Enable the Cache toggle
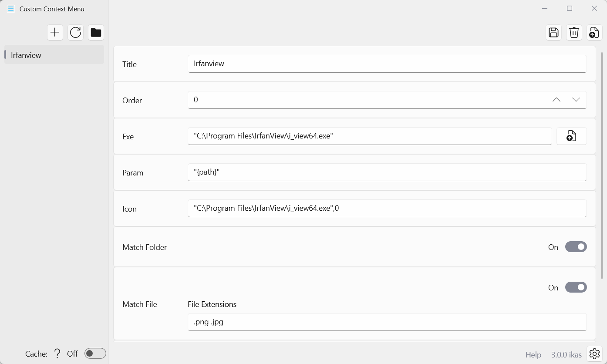 click(95, 354)
